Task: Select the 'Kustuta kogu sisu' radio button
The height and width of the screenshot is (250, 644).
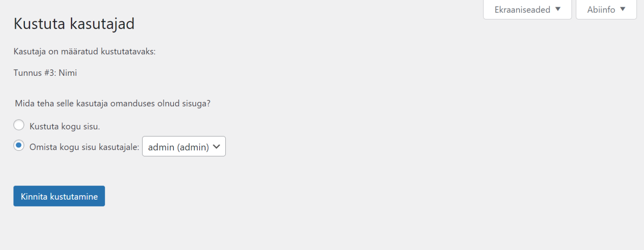Action: [19, 125]
